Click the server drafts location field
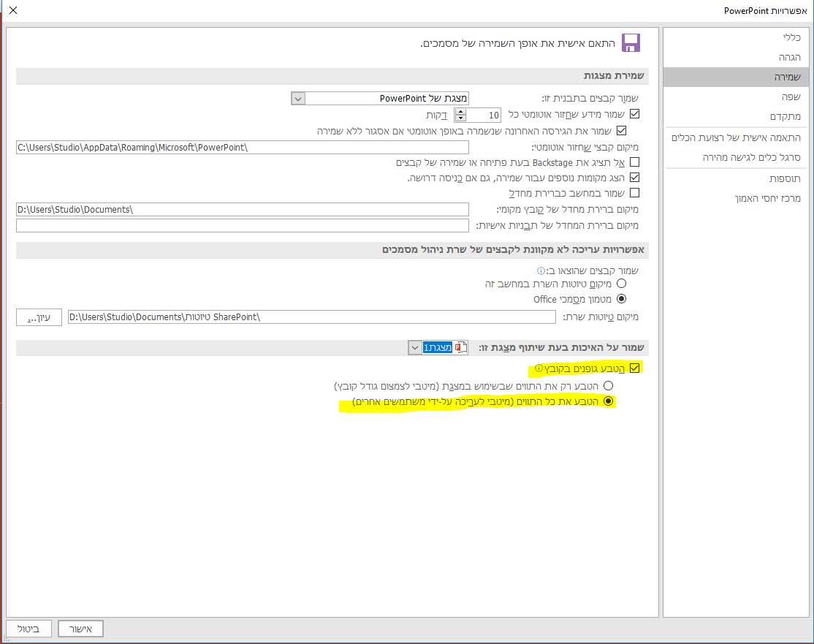 (312, 317)
